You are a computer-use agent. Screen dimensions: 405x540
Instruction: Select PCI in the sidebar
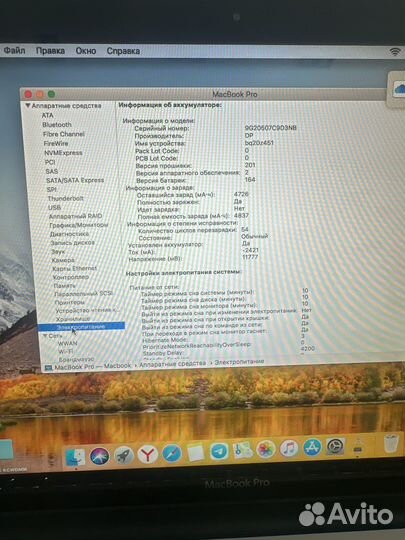click(50, 162)
